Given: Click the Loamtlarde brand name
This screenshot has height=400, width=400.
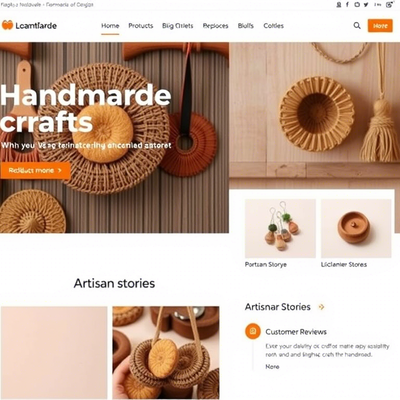Looking at the screenshot, I should click(36, 26).
